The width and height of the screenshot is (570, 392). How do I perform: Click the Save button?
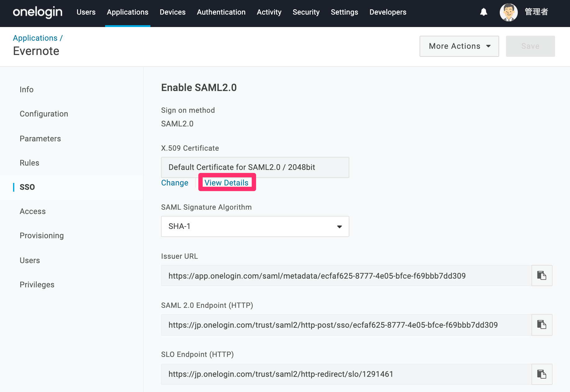coord(530,46)
